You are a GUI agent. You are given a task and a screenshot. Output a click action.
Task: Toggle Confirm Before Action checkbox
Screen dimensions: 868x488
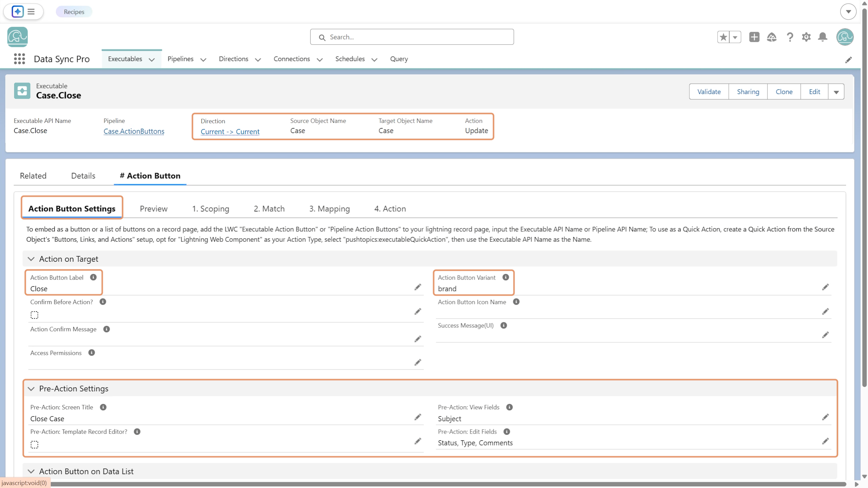(x=34, y=315)
